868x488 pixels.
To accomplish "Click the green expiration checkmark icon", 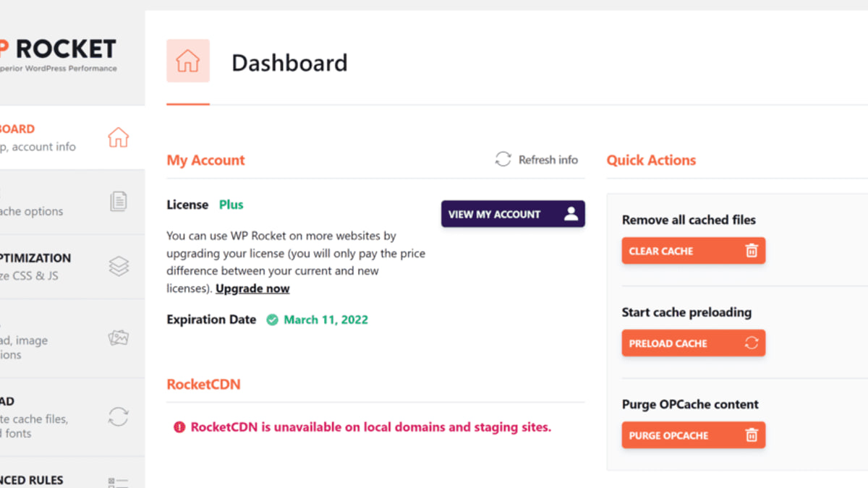I will click(272, 320).
